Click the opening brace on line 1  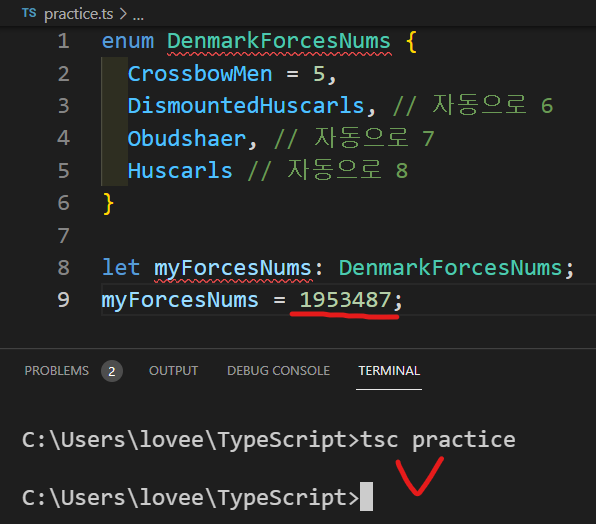click(x=412, y=41)
